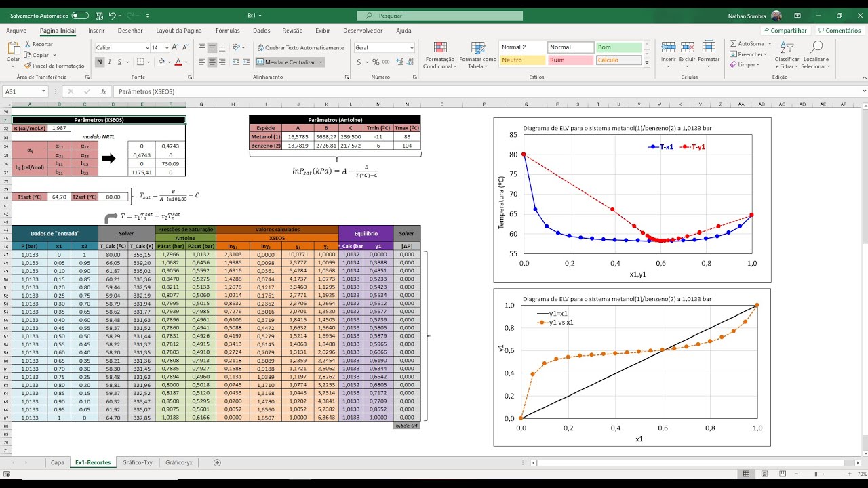Open the Preencher fill button
The image size is (868, 488).
749,54
